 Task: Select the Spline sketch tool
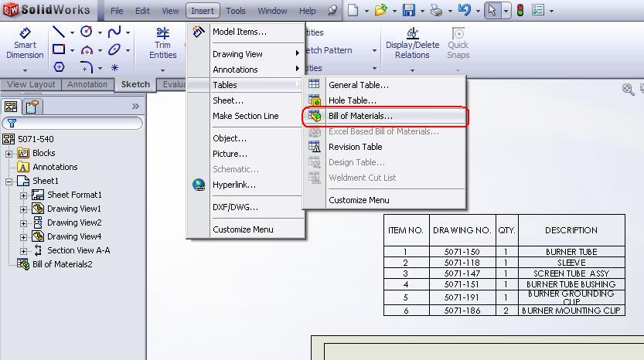114,32
